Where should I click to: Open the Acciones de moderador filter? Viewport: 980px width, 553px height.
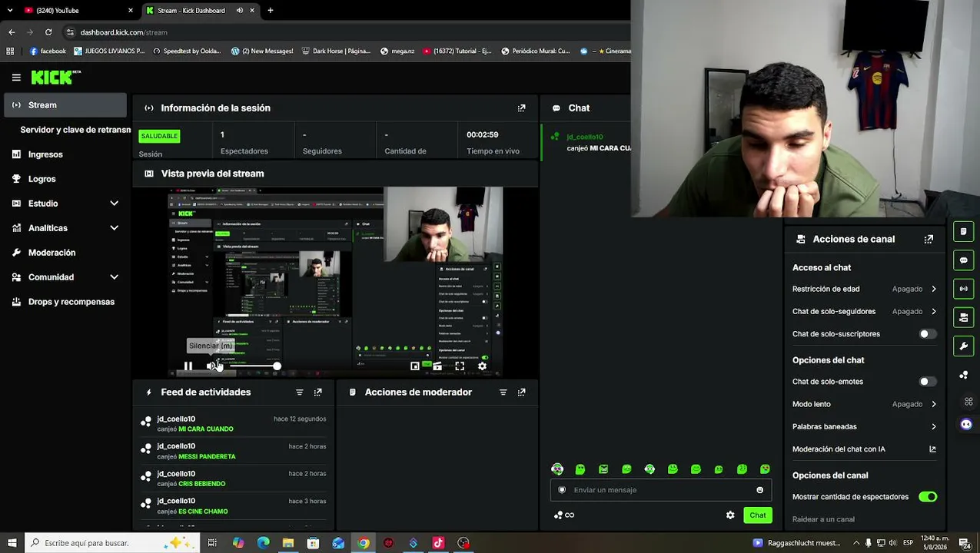(503, 392)
